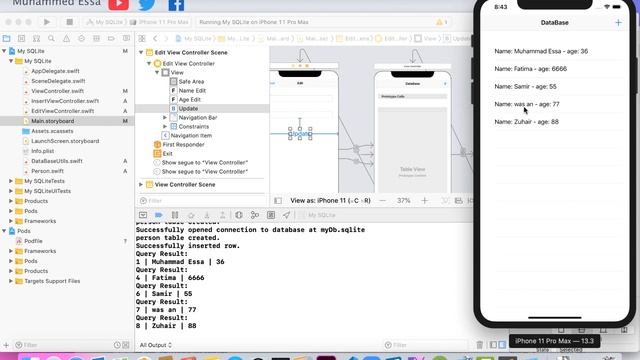Collapse My SQLite group folder
Screen dimensions: 640x360
[11, 61]
